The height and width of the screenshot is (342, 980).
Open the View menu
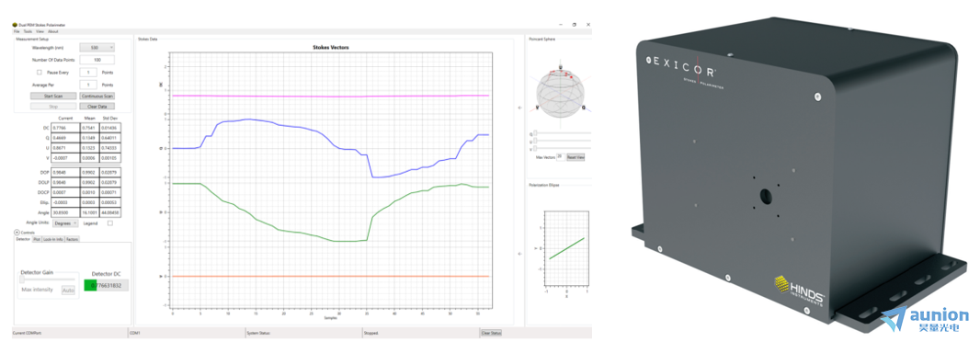coord(40,30)
